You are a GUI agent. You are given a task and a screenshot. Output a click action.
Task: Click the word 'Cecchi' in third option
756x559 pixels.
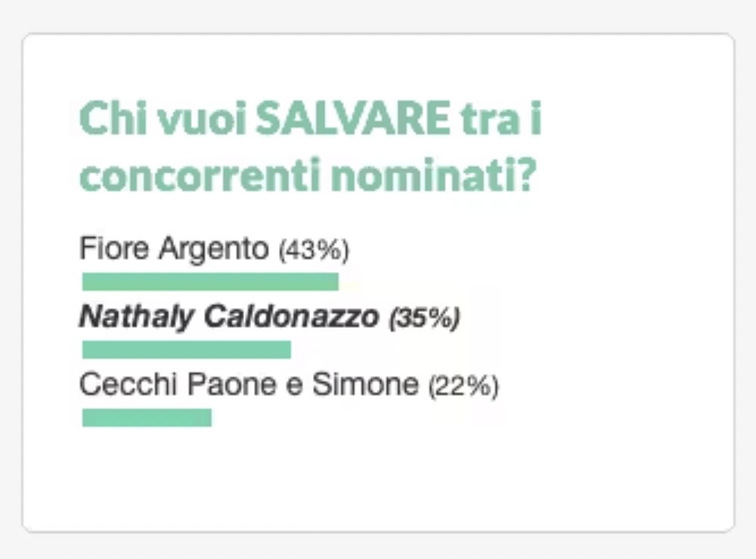(x=128, y=385)
